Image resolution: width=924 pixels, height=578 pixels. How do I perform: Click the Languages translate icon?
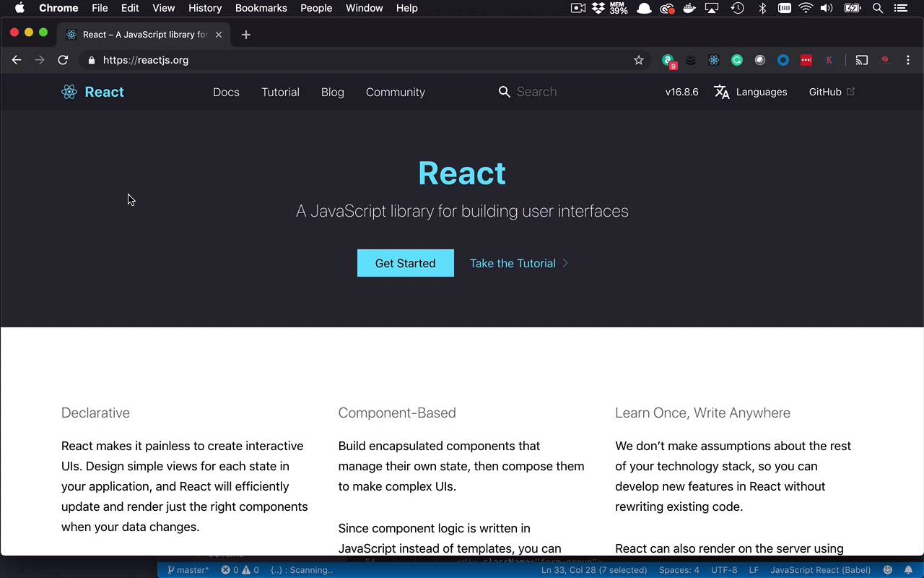click(x=722, y=92)
